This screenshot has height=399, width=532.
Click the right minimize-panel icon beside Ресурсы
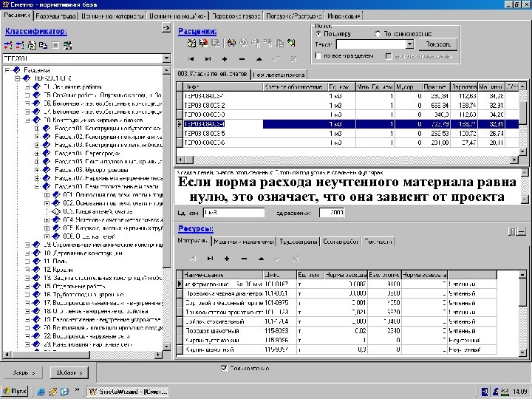(x=522, y=231)
